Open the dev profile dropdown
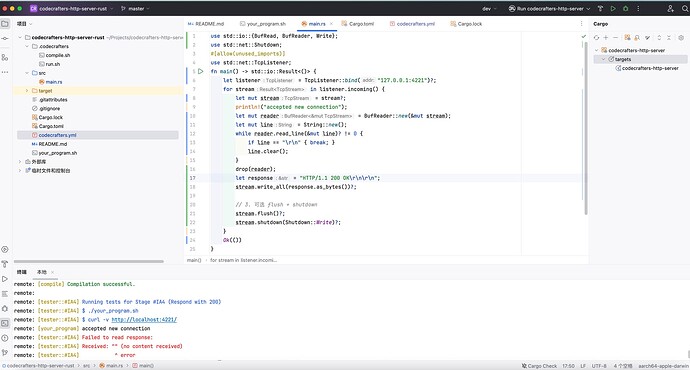The height and width of the screenshot is (370, 690). (x=489, y=8)
